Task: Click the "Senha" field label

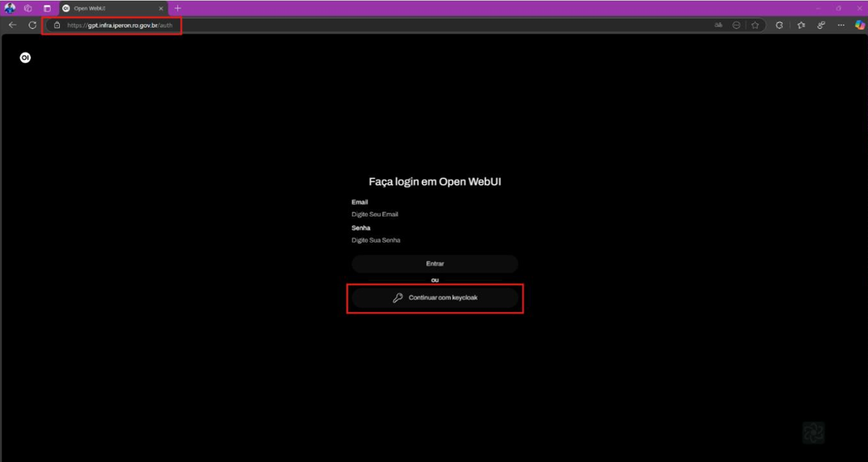Action: click(361, 228)
